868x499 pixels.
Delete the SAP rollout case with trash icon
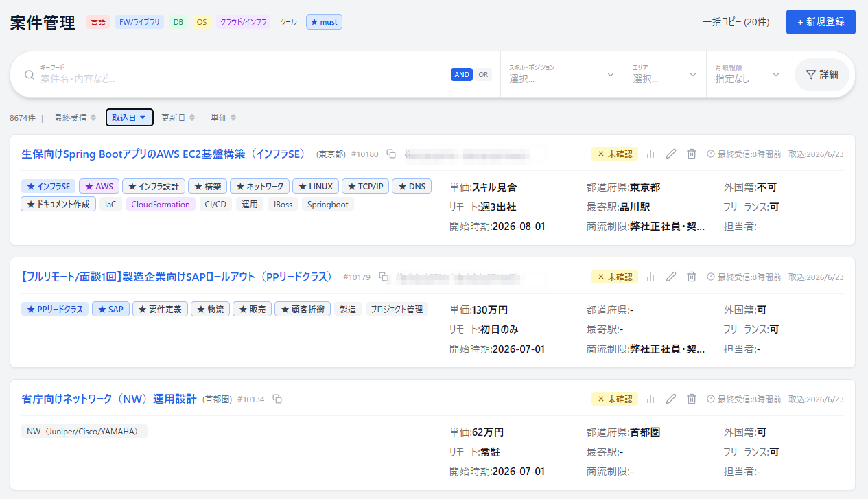click(x=692, y=277)
